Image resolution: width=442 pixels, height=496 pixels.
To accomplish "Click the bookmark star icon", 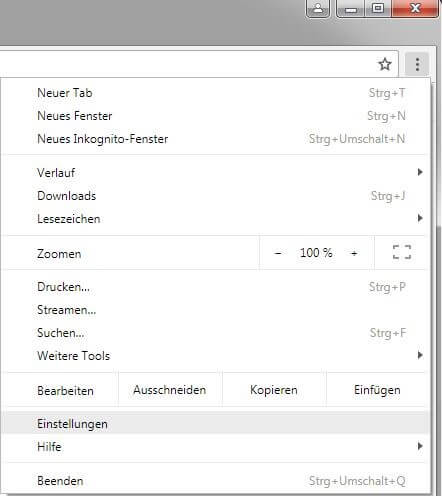I will tap(385, 64).
